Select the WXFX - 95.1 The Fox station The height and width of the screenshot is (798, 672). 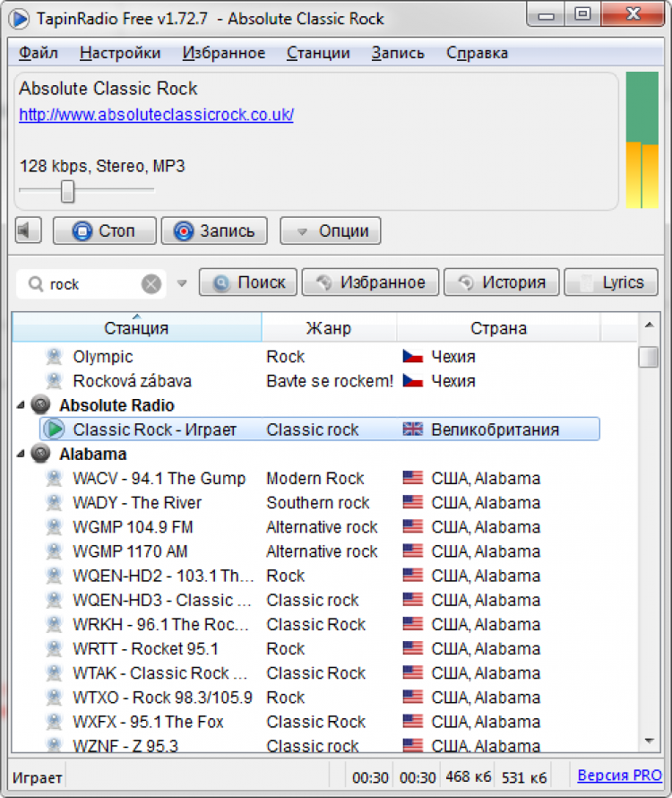pyautogui.click(x=320, y=722)
